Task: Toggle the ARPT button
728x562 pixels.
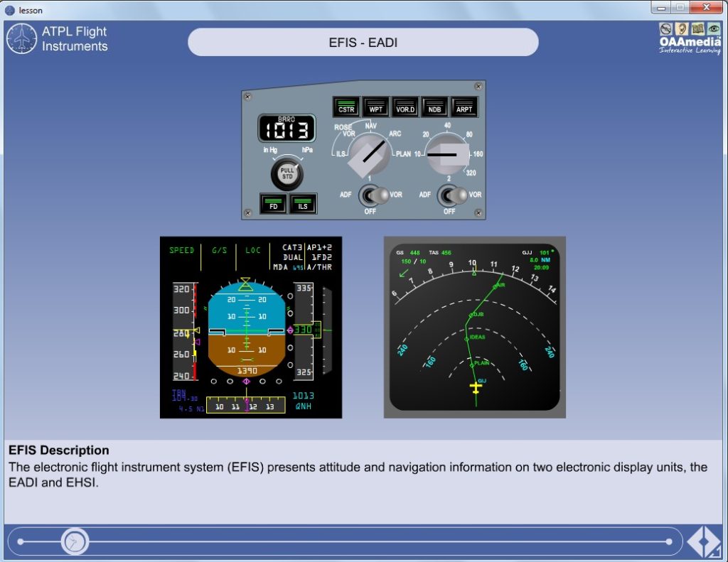Action: click(464, 107)
